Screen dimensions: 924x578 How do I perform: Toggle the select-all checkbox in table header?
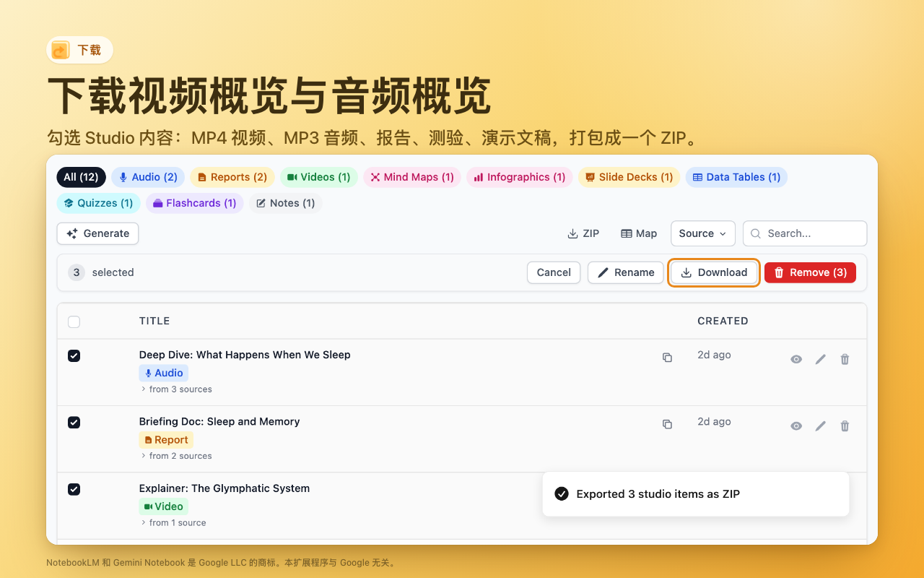[x=74, y=322]
